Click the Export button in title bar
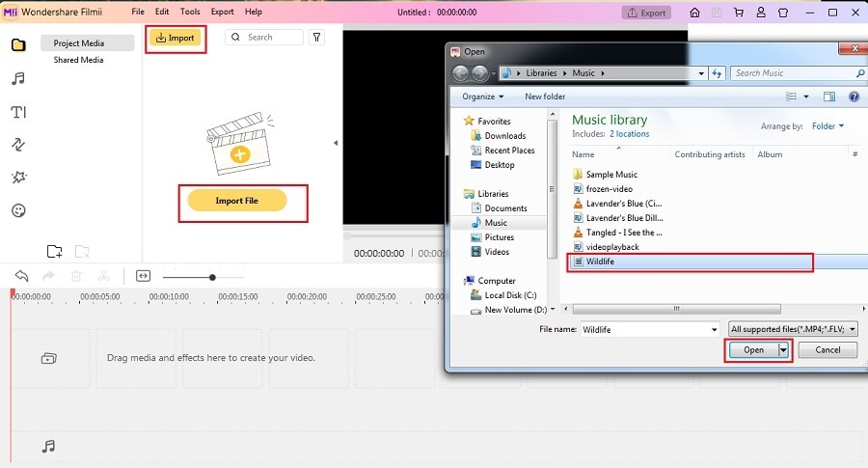Screen dimensions: 868x468 [x=646, y=13]
